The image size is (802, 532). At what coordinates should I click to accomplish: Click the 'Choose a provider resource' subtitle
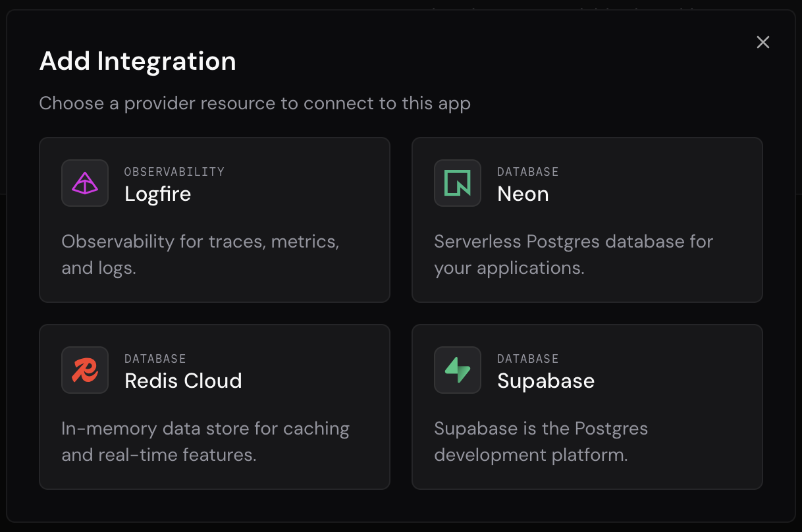[255, 103]
